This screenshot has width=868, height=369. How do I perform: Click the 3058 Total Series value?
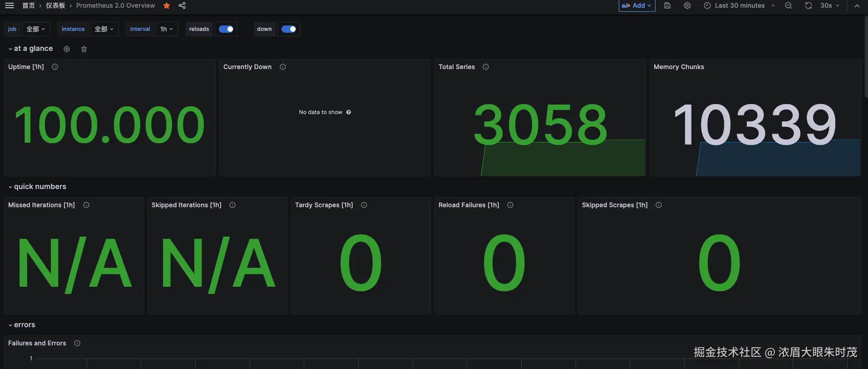[540, 124]
